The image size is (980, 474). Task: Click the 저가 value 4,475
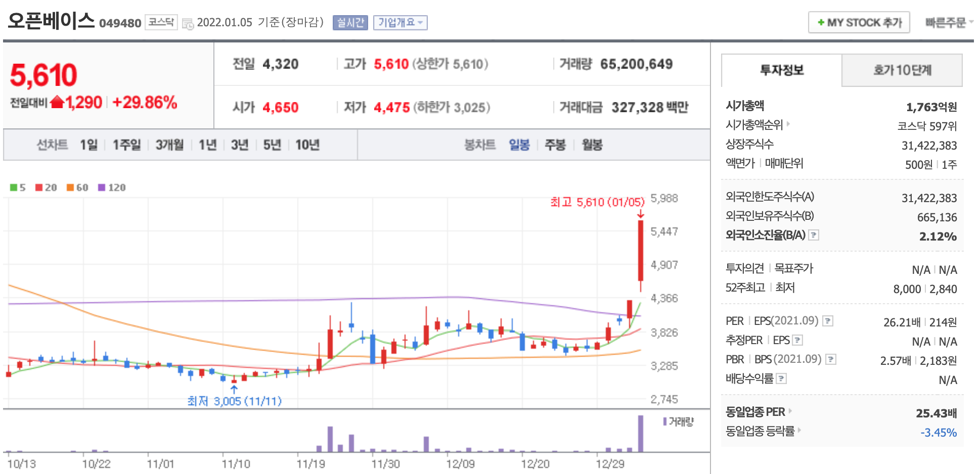coord(392,107)
